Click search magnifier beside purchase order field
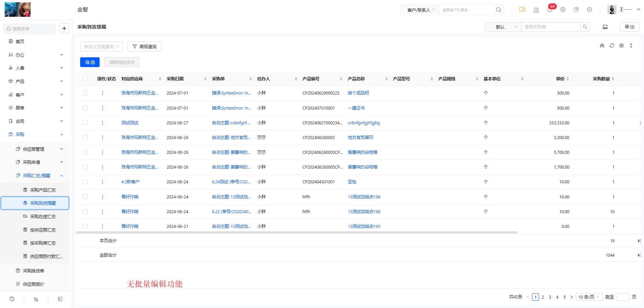644x308 pixels. (585, 27)
